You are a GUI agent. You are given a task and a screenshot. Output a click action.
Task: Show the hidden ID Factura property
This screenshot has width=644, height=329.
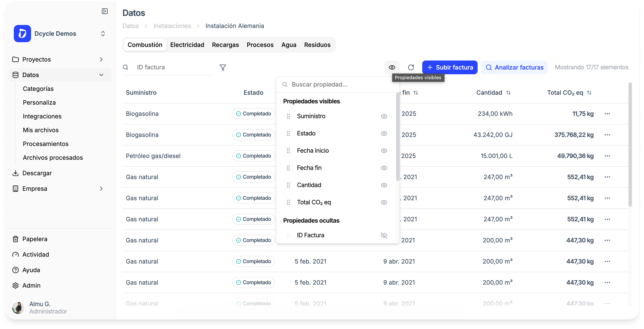[384, 235]
